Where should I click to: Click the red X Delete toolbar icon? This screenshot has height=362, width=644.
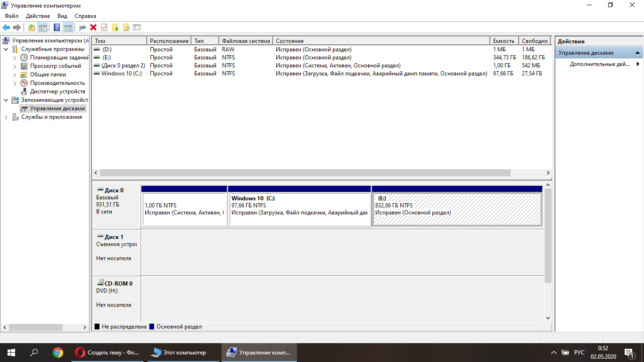click(x=93, y=27)
